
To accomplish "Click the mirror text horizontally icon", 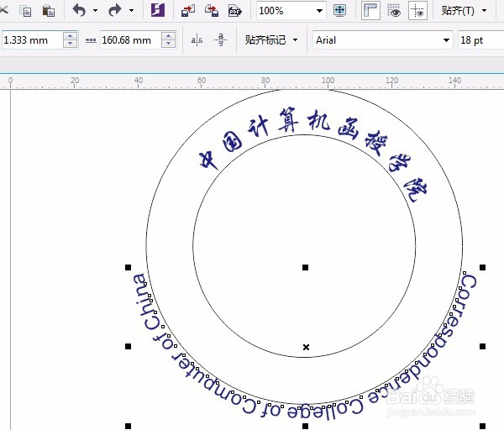I will [x=197, y=40].
